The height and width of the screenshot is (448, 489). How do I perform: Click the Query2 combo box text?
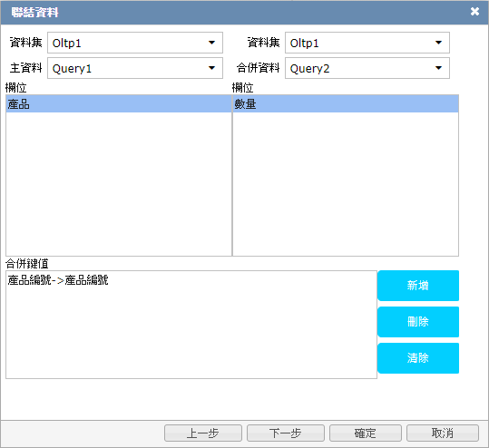tap(309, 68)
